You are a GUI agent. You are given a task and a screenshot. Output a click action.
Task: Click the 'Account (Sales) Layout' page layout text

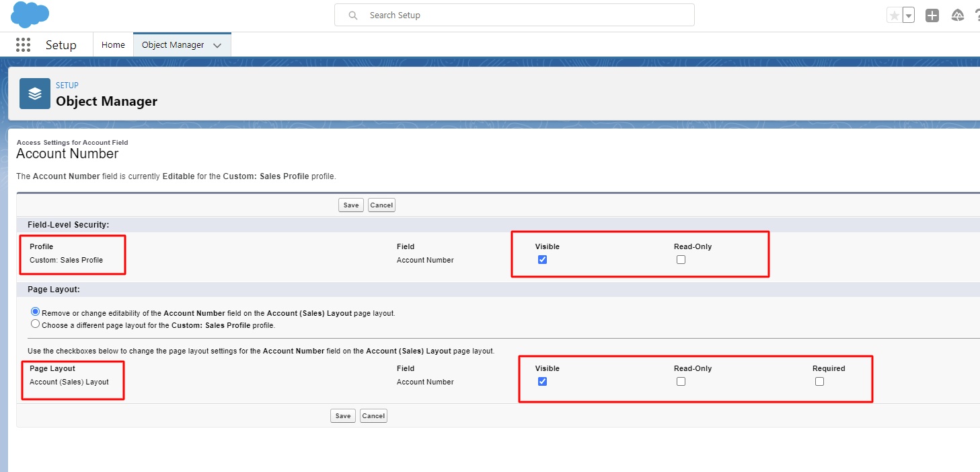point(69,382)
